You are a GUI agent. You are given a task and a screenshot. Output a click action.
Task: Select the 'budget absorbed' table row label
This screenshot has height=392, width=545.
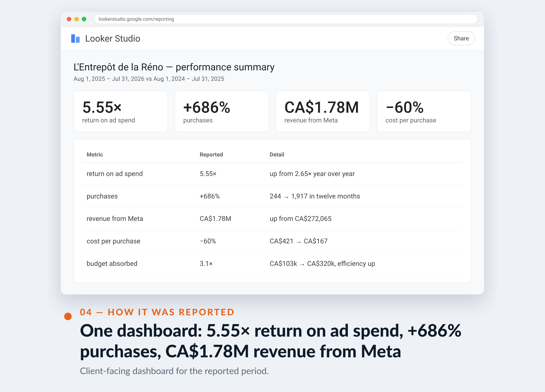pyautogui.click(x=112, y=264)
